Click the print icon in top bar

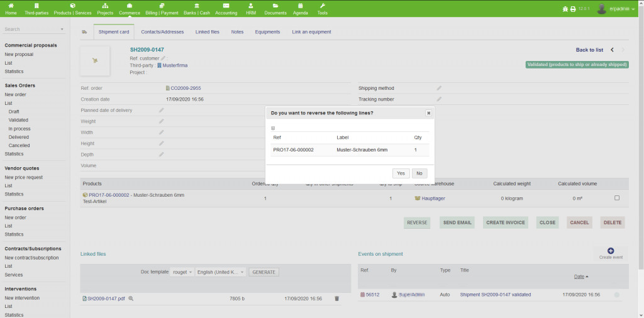[x=573, y=9]
